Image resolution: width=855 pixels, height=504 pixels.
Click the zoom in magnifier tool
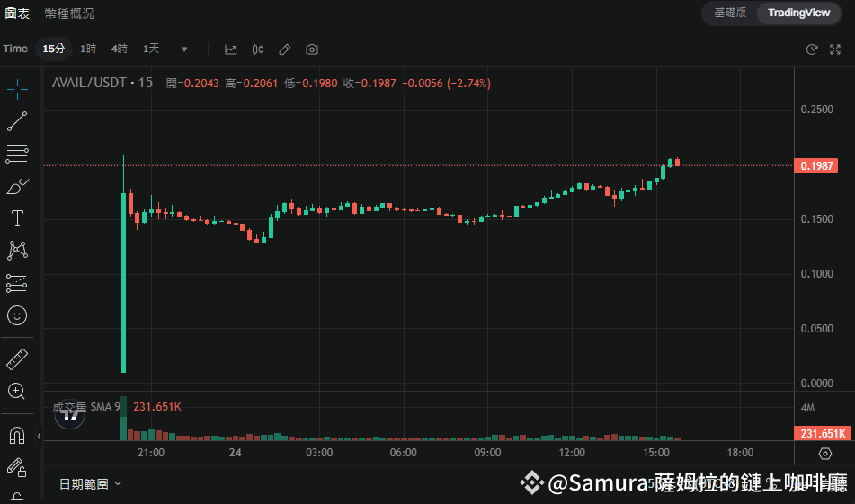[x=17, y=391]
